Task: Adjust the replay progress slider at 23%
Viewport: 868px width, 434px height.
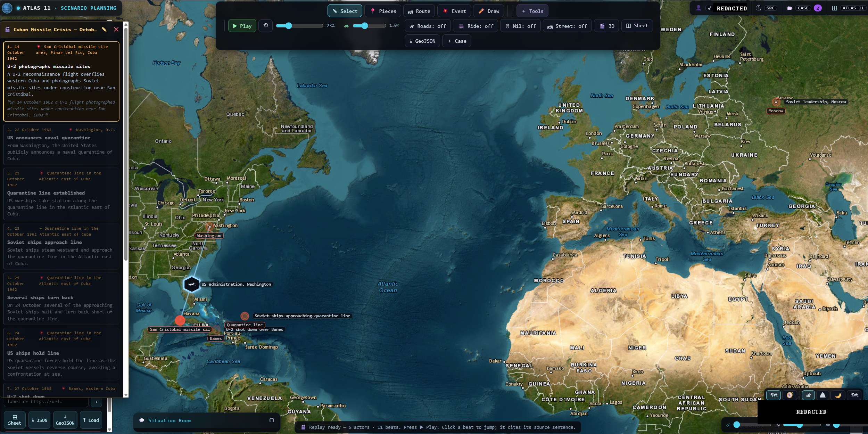Action: 299,26
